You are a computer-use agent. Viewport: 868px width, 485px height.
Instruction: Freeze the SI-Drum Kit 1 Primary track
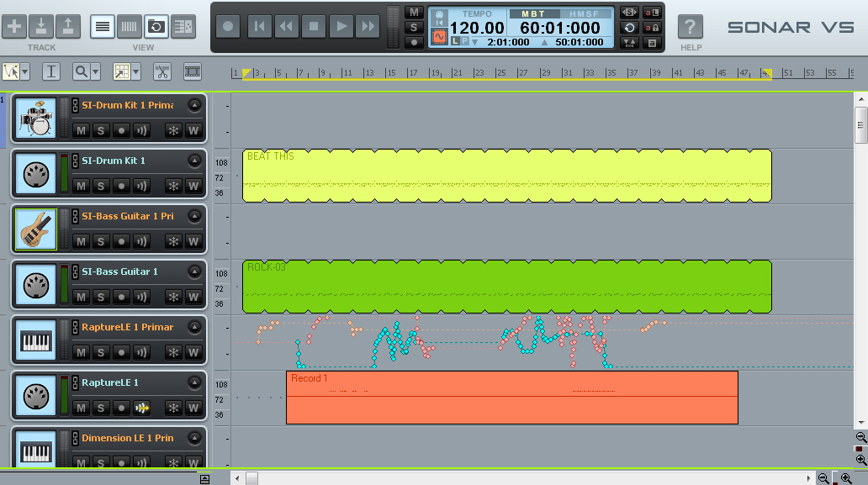[x=173, y=130]
